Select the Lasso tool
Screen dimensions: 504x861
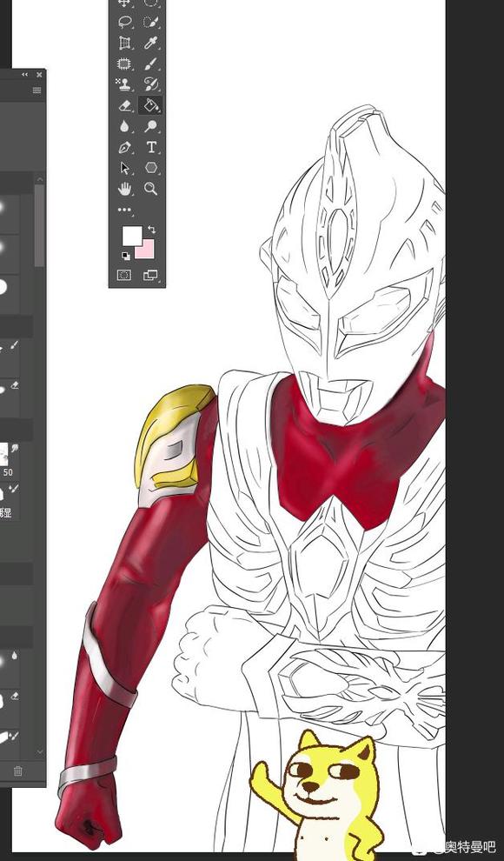tap(125, 22)
